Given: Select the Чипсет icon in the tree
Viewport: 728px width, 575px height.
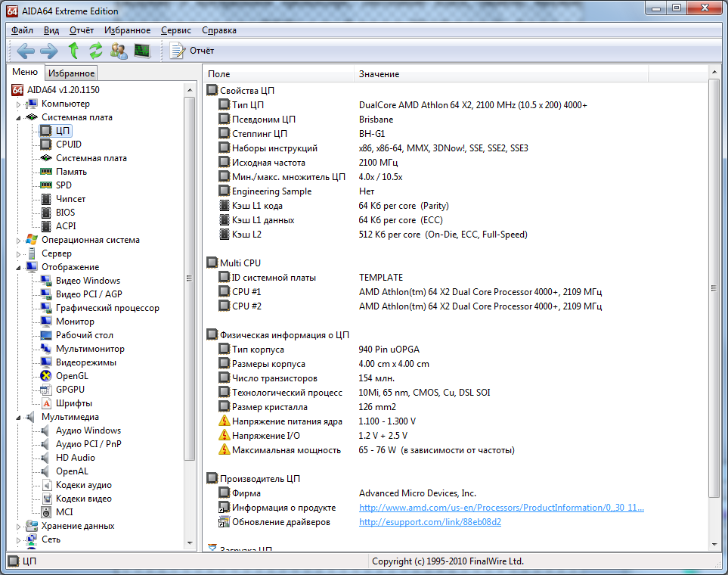Looking at the screenshot, I should pos(46,199).
